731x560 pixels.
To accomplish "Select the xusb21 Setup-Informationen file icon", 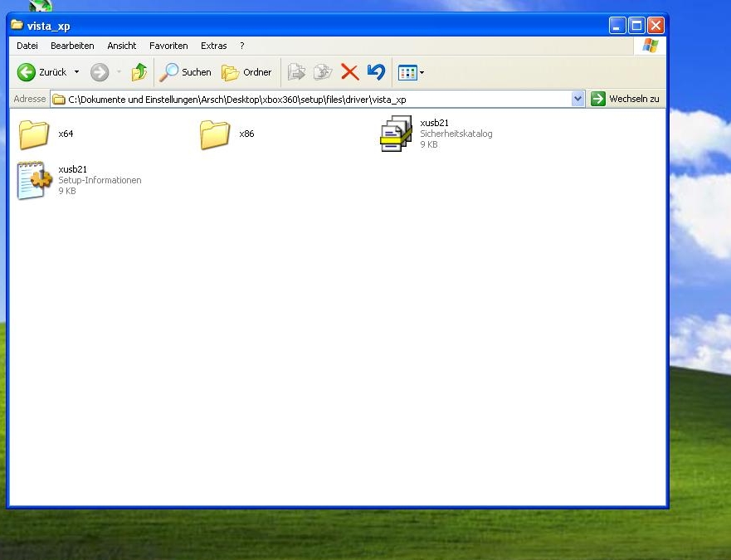I will pos(34,180).
